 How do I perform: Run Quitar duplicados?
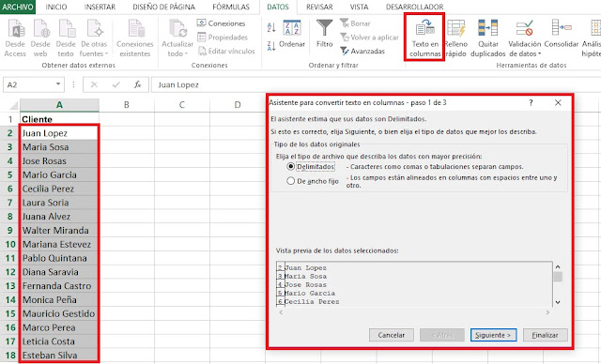(x=488, y=38)
